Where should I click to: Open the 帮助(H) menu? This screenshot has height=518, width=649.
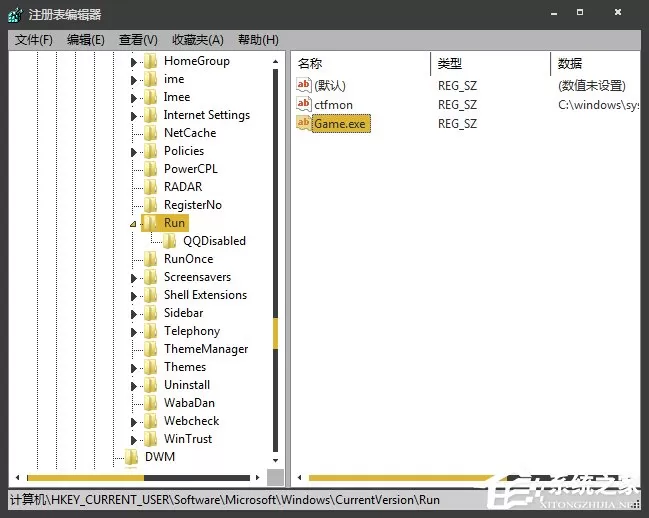coord(258,40)
